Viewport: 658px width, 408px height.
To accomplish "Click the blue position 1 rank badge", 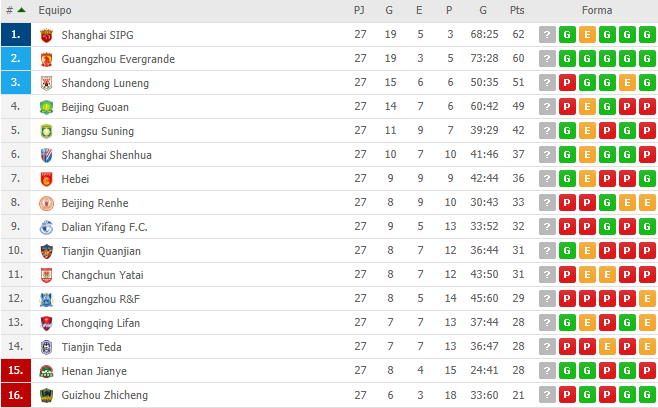I will [15, 35].
